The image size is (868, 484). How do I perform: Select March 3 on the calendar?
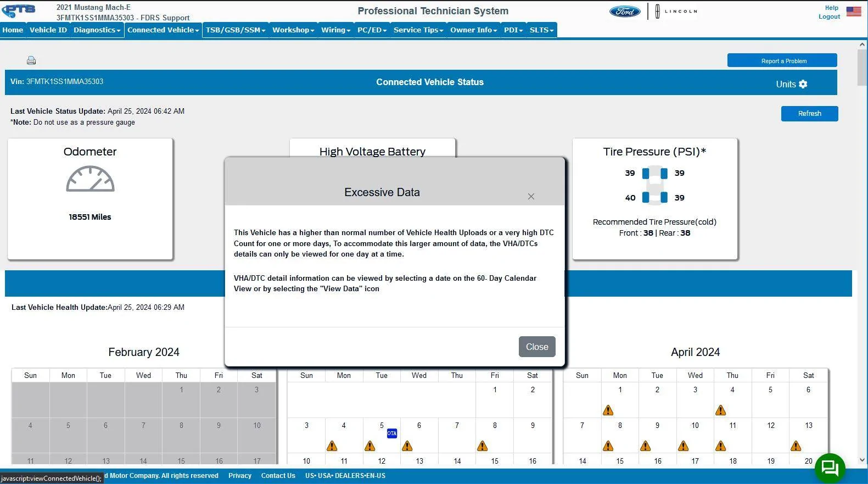pyautogui.click(x=306, y=436)
